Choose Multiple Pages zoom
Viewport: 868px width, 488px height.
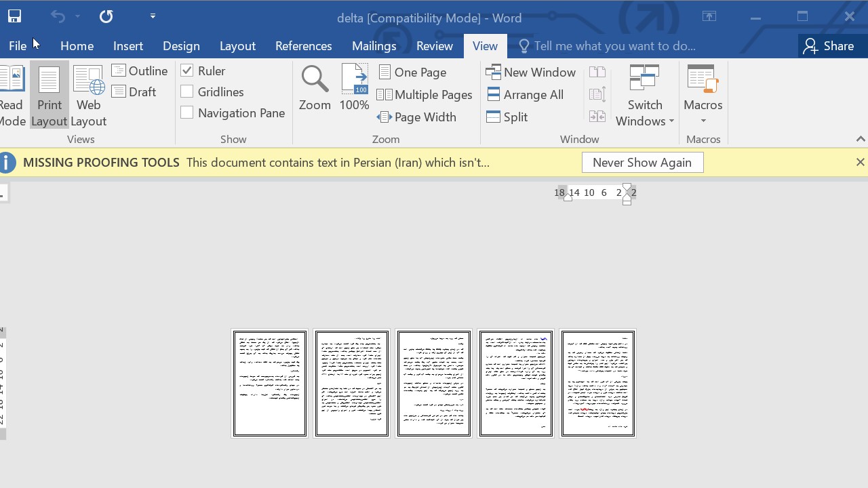pyautogui.click(x=425, y=95)
